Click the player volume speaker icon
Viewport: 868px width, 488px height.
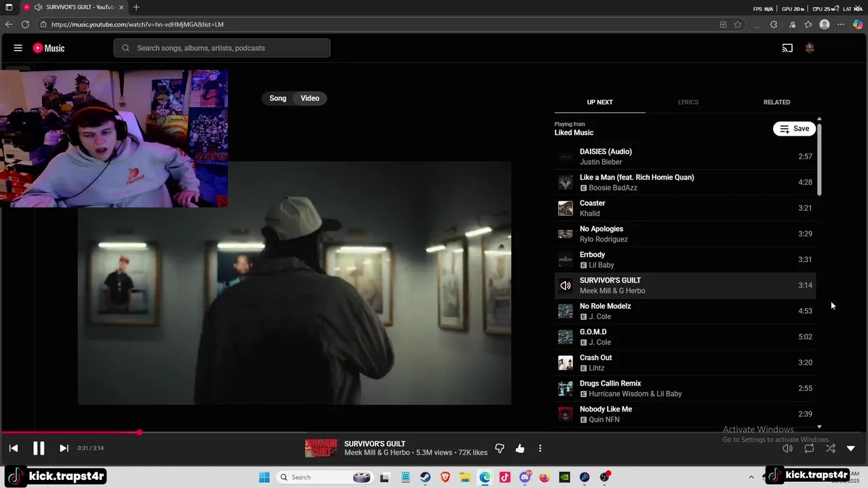pos(787,448)
